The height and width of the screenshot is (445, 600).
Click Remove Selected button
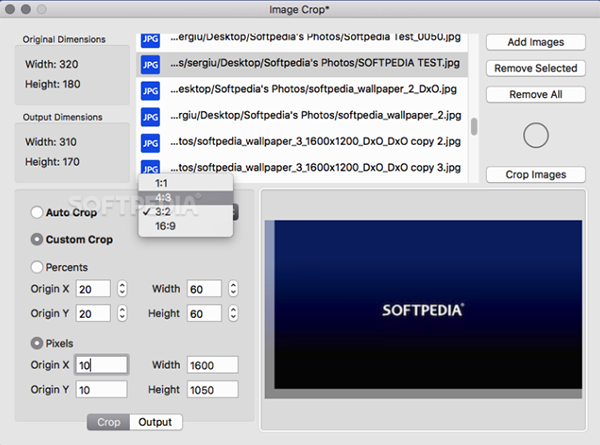coord(536,68)
